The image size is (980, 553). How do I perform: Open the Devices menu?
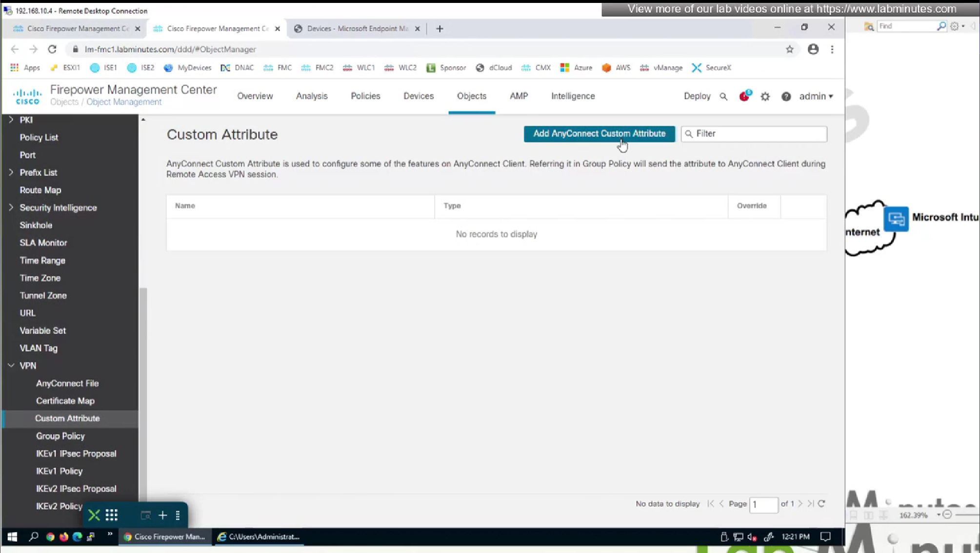pyautogui.click(x=418, y=96)
